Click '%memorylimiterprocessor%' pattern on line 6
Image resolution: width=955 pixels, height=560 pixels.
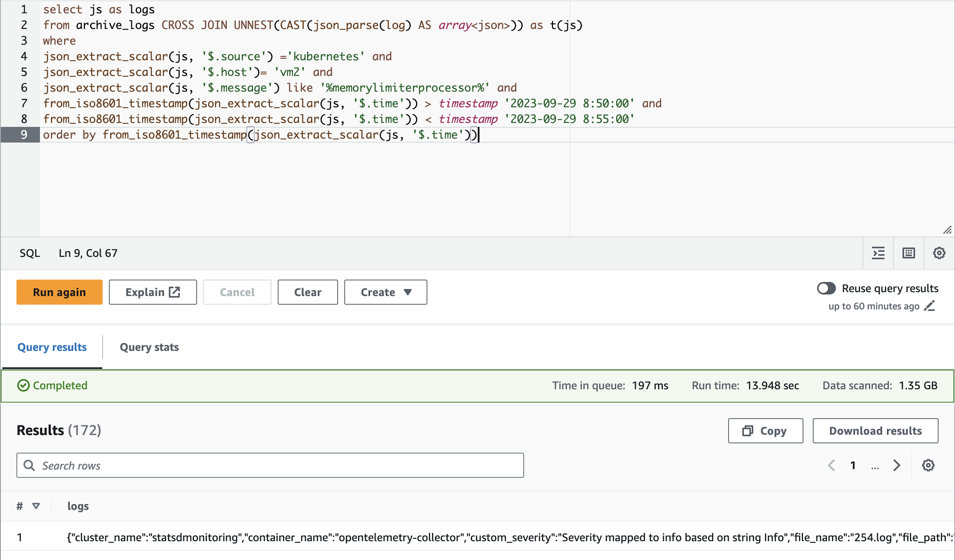(405, 88)
